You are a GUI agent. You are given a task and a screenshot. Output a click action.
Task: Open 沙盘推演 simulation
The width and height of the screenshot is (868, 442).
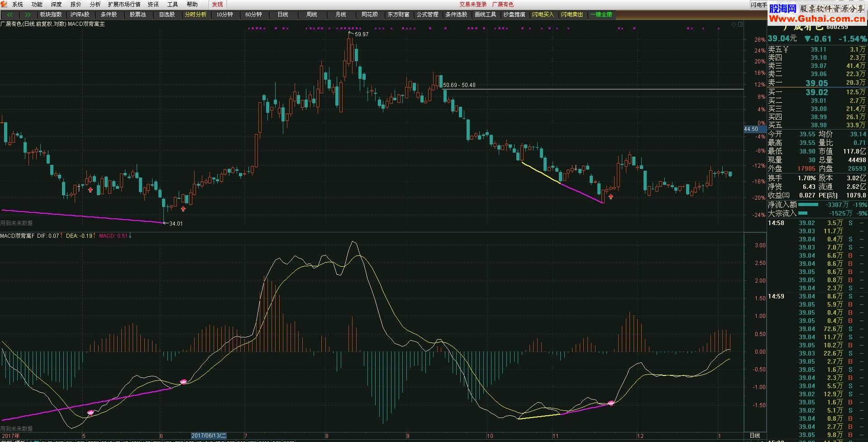pos(514,14)
